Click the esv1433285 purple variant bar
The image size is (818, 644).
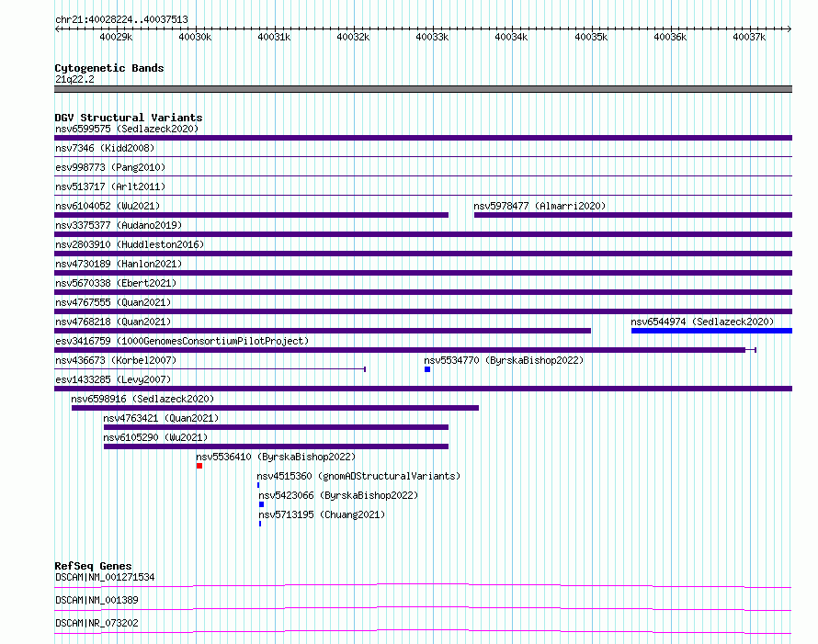coord(423,389)
